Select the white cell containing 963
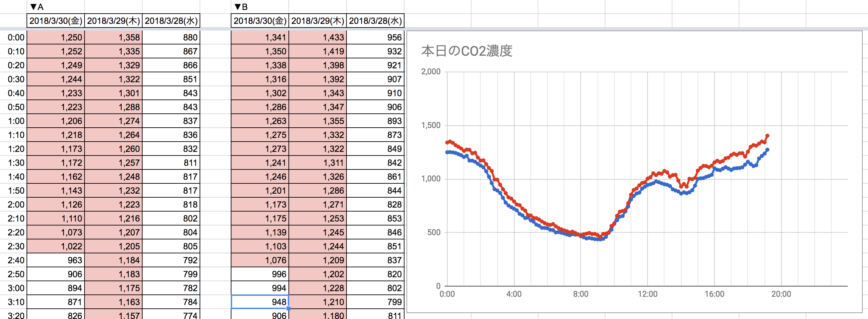This screenshot has width=868, height=319. [56, 260]
